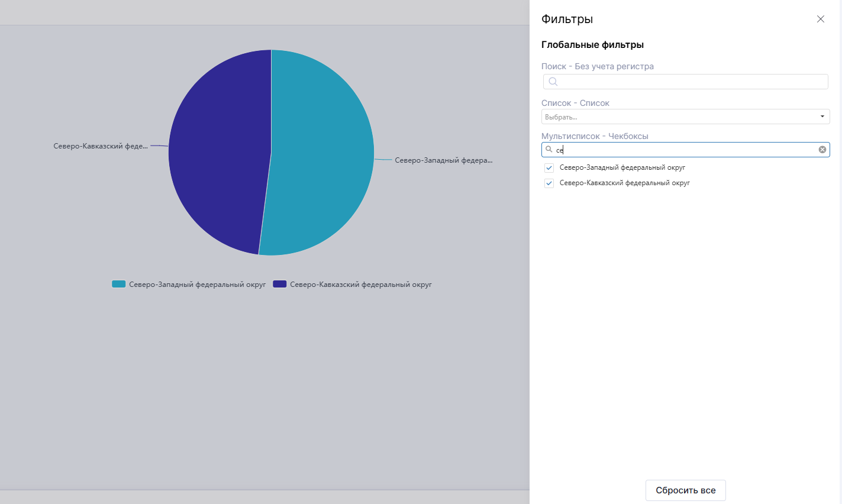842x504 pixels.
Task: Uncheck the Северо-Кавказский федеральный округ checkbox
Action: [x=549, y=183]
